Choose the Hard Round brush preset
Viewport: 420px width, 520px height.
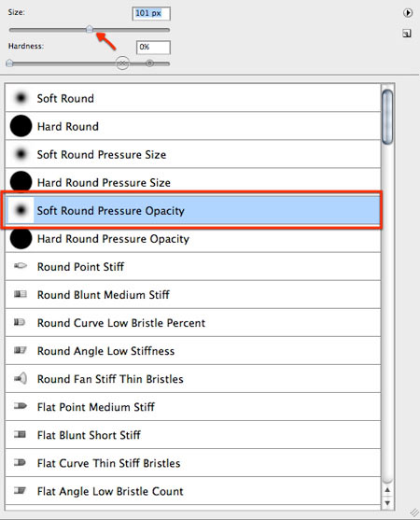pyautogui.click(x=193, y=126)
